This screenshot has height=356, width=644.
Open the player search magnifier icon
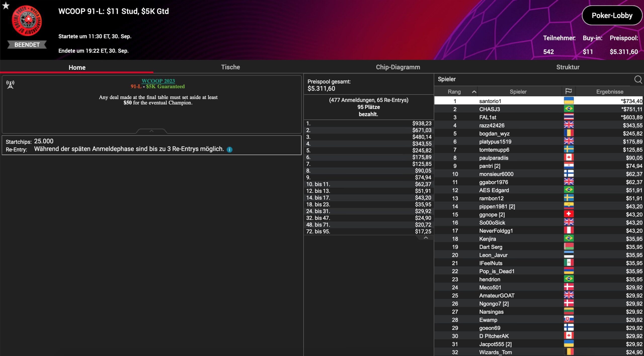638,79
